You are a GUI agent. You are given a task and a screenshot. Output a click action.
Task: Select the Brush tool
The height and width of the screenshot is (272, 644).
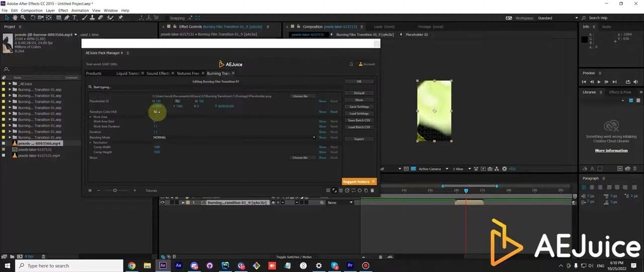[85, 18]
